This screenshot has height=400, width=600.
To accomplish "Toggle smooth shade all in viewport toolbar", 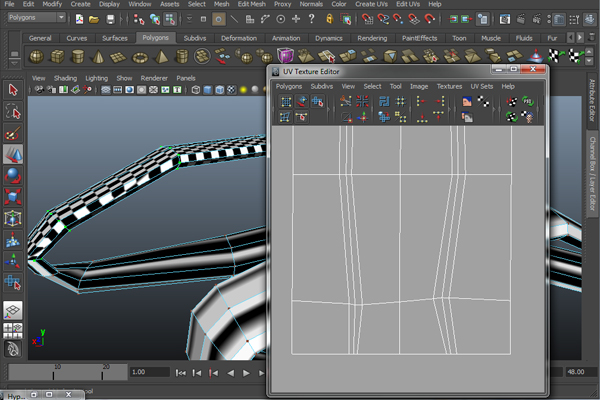I will [x=207, y=90].
